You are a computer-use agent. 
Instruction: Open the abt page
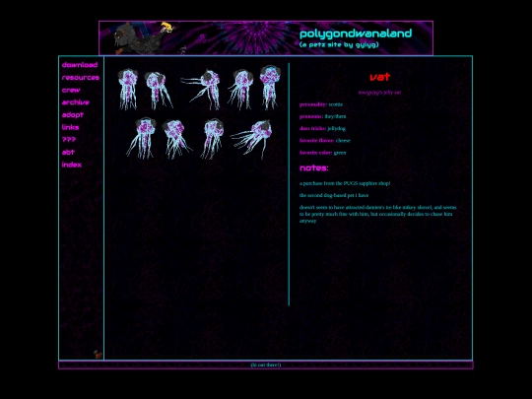[x=68, y=152]
